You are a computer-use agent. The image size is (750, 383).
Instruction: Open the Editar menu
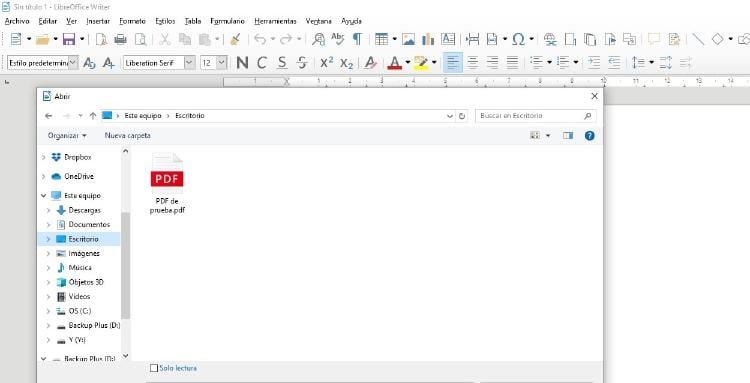coord(48,21)
